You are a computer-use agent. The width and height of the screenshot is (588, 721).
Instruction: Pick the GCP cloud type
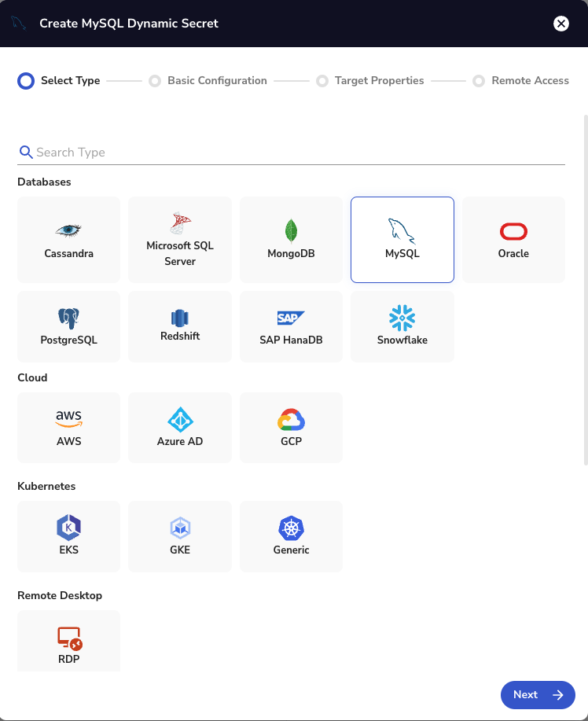pos(291,428)
